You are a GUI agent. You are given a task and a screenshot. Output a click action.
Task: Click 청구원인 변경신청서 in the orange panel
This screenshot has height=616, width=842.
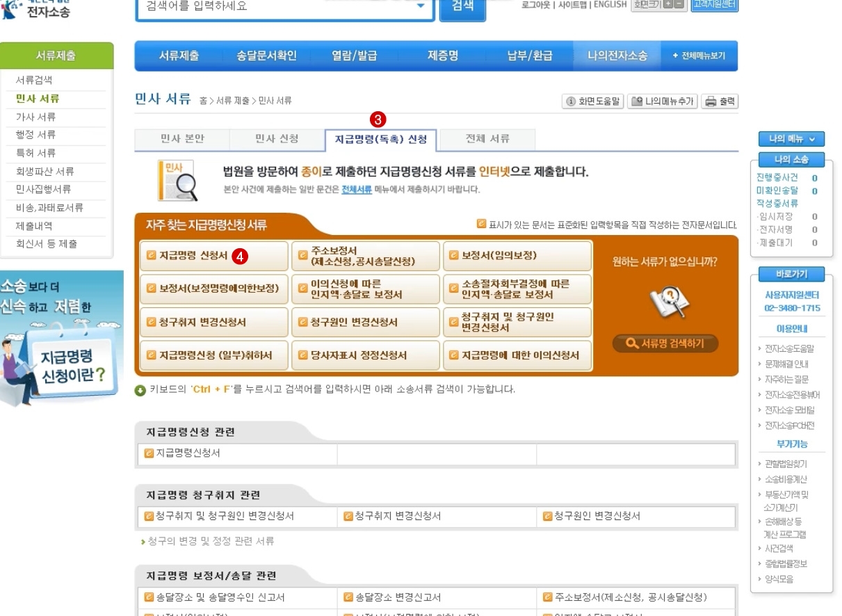(366, 323)
